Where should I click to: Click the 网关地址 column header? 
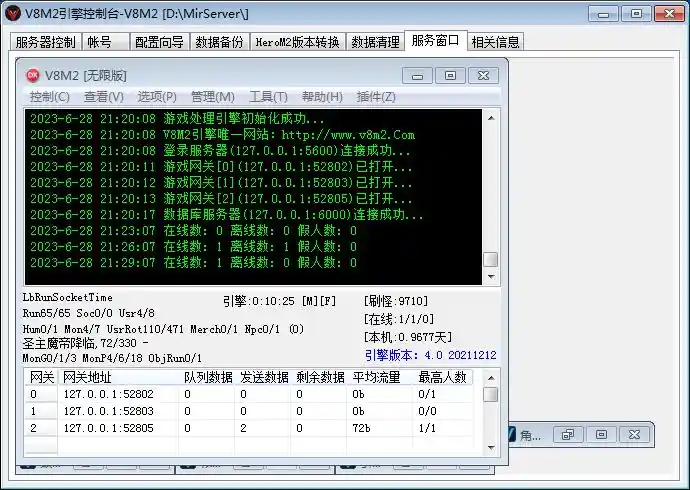click(119, 377)
